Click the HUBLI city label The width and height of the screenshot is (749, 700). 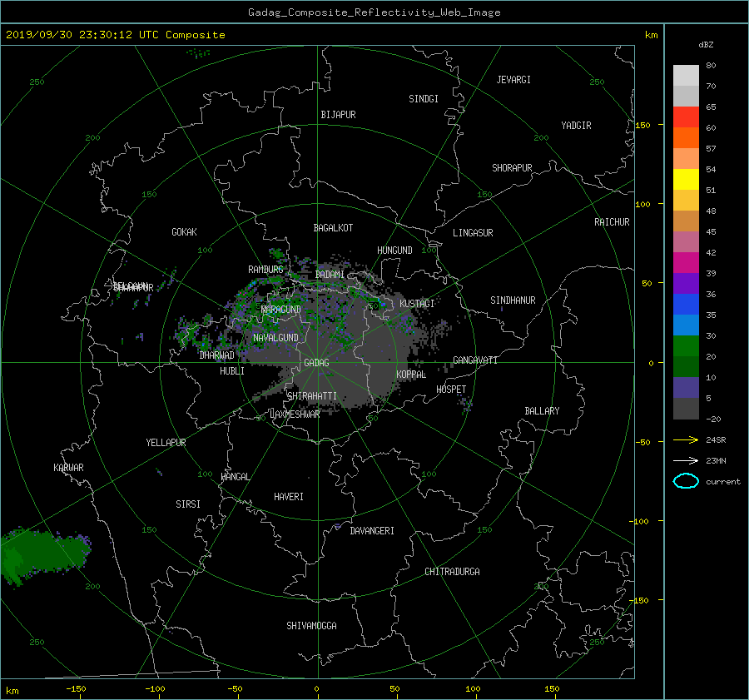pos(232,371)
